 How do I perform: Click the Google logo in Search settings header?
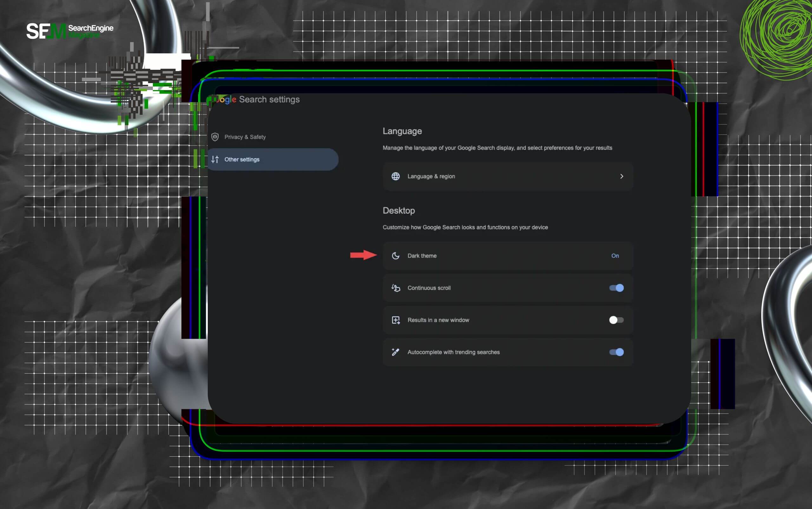click(x=224, y=99)
